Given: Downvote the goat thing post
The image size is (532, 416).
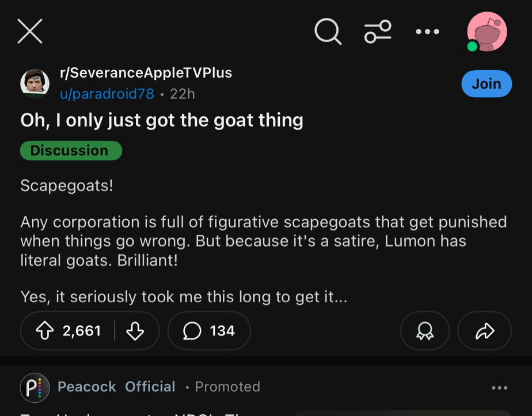Looking at the screenshot, I should (135, 331).
